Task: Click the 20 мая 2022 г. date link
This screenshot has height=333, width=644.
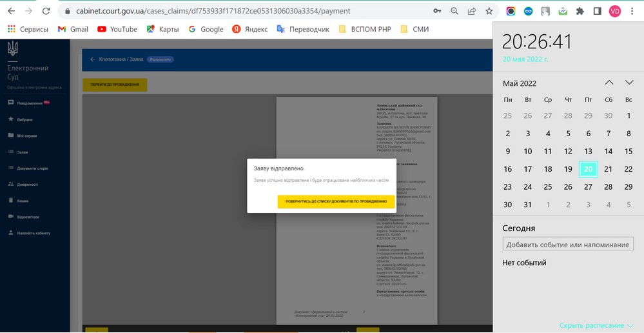Action: tap(525, 59)
